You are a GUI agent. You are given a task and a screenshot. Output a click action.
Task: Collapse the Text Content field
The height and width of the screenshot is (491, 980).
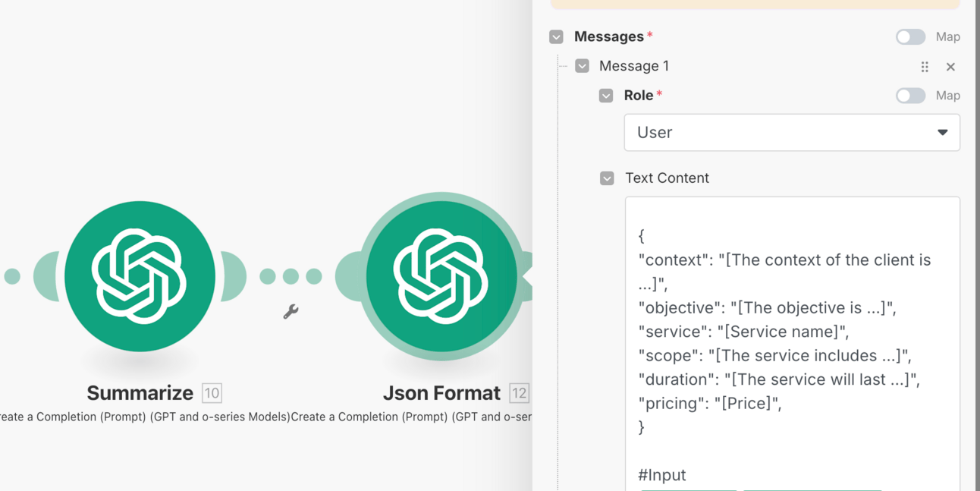607,178
